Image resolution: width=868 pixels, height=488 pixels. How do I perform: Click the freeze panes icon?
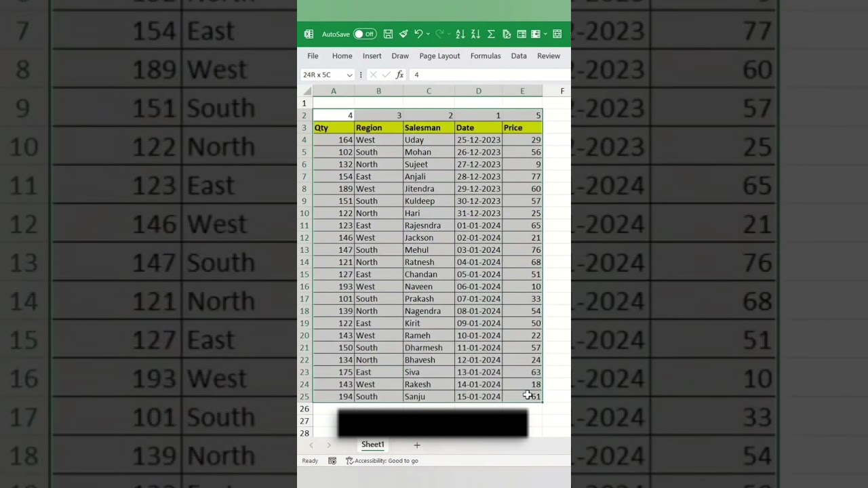coord(536,34)
